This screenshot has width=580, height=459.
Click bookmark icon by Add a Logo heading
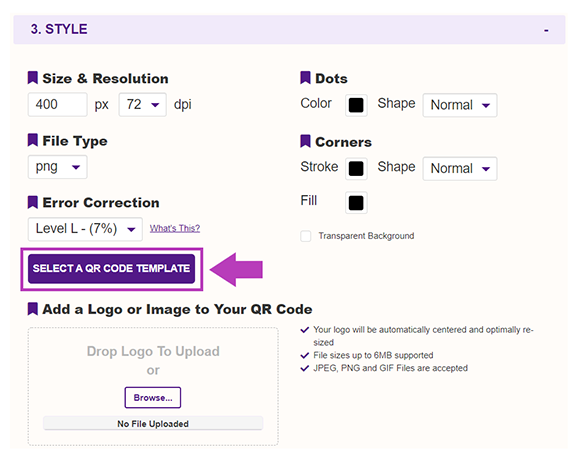click(33, 309)
